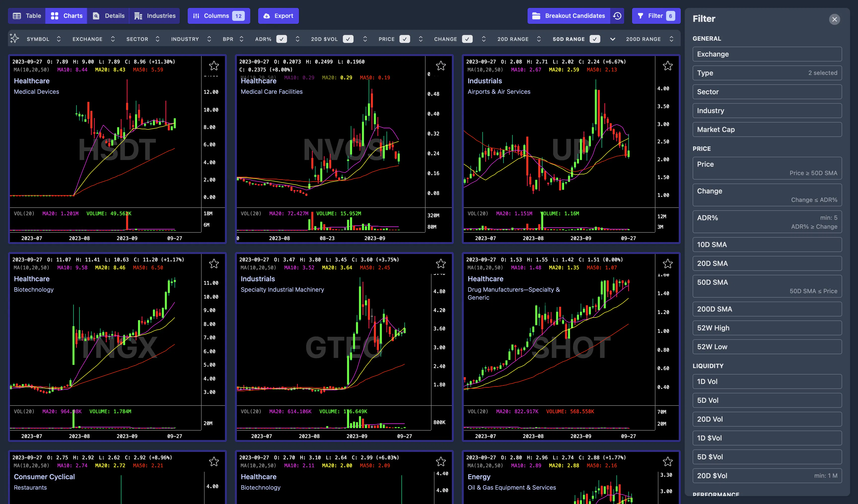This screenshot has height=504, width=858.
Task: Expand the Sector filter
Action: click(767, 92)
